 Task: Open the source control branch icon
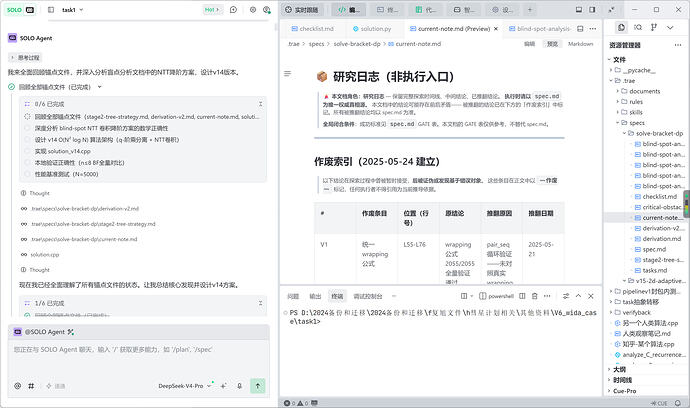(x=654, y=27)
